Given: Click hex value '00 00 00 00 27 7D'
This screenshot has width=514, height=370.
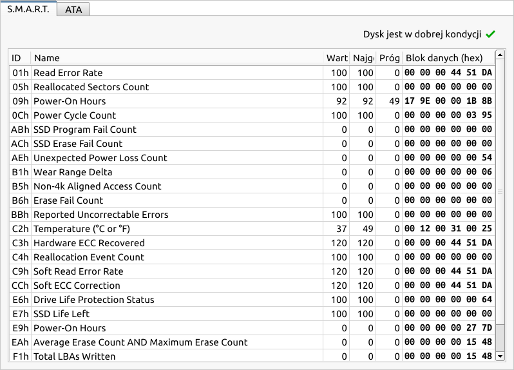Looking at the screenshot, I should [448, 328].
